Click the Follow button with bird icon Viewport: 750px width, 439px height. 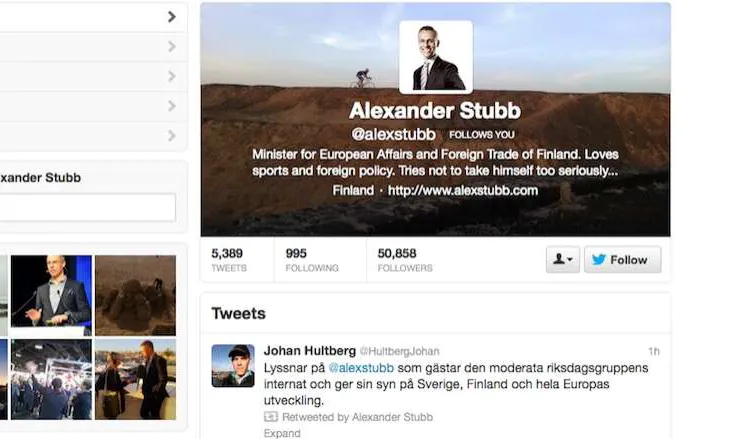622,260
